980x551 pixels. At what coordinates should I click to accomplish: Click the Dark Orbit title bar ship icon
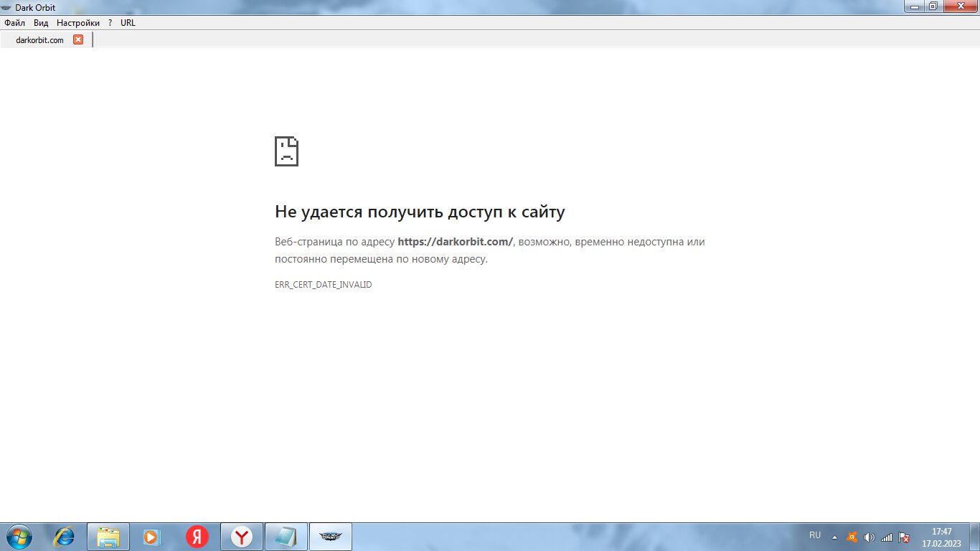(x=6, y=7)
